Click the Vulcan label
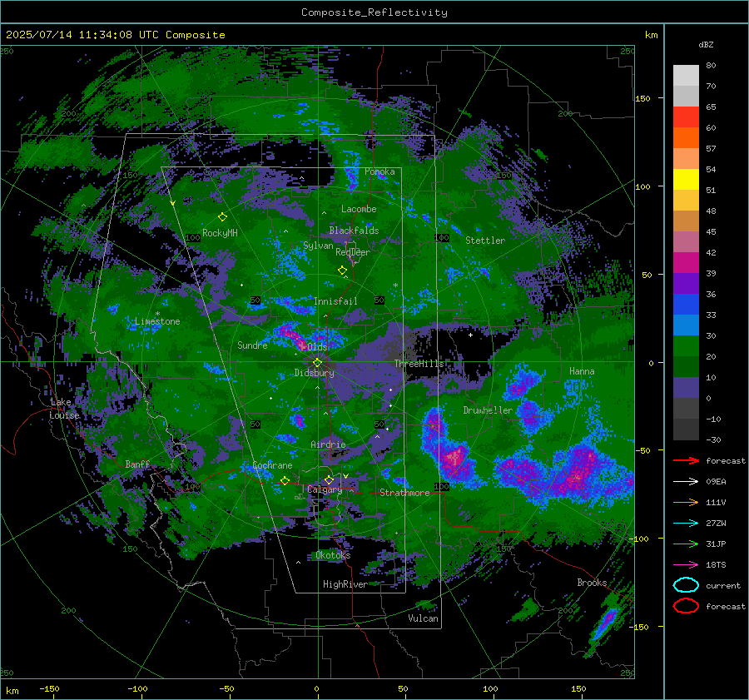The height and width of the screenshot is (700, 749). click(423, 618)
